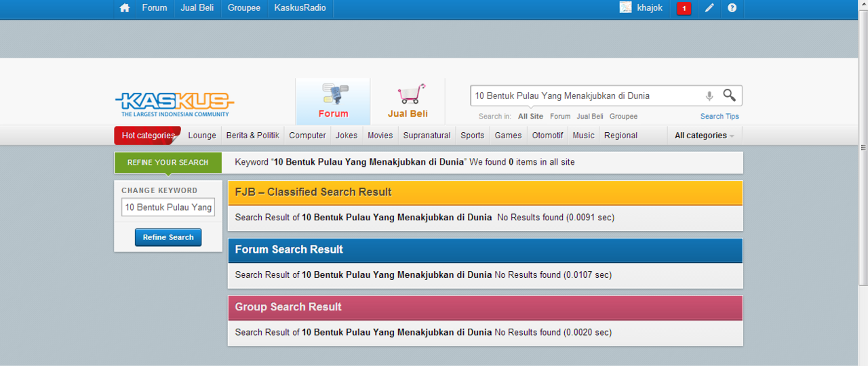Open the Jokes category
Image resolution: width=868 pixels, height=366 pixels.
pyautogui.click(x=347, y=136)
